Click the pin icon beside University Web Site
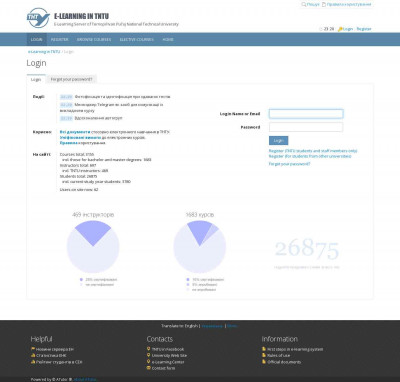 [149, 355]
